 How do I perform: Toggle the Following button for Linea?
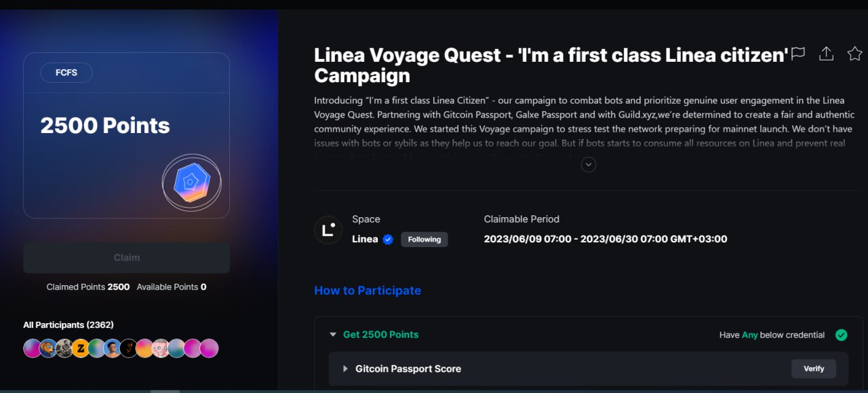[425, 240]
